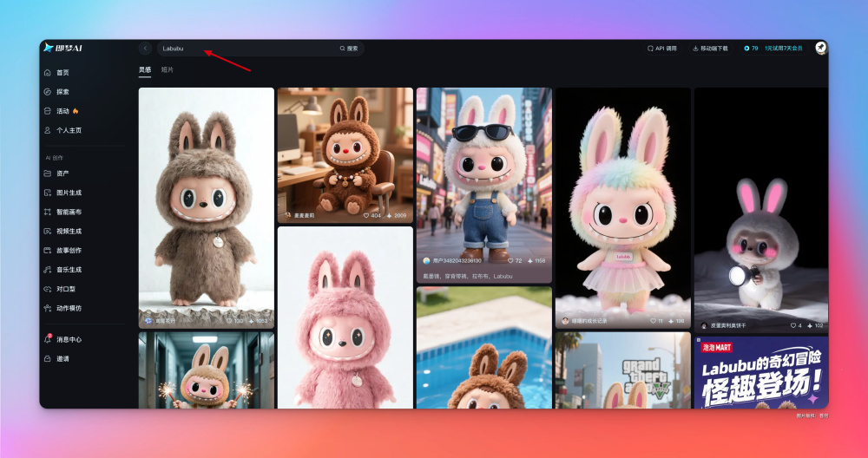Viewport: 868px width, 458px height.
Task: Switch to the 灵感 tab
Action: (x=144, y=69)
